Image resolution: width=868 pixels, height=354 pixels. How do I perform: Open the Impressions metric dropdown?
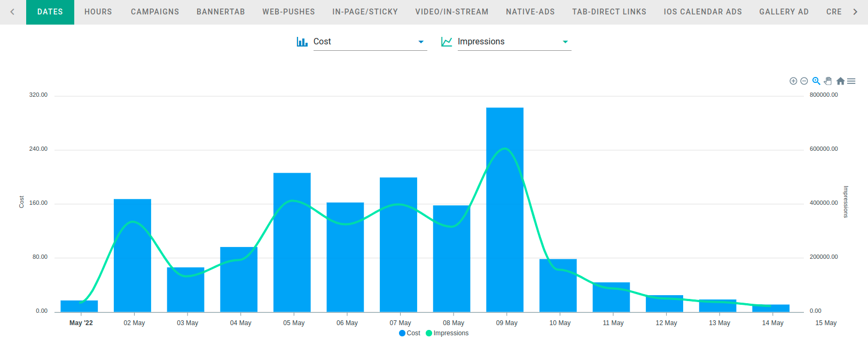[513, 42]
